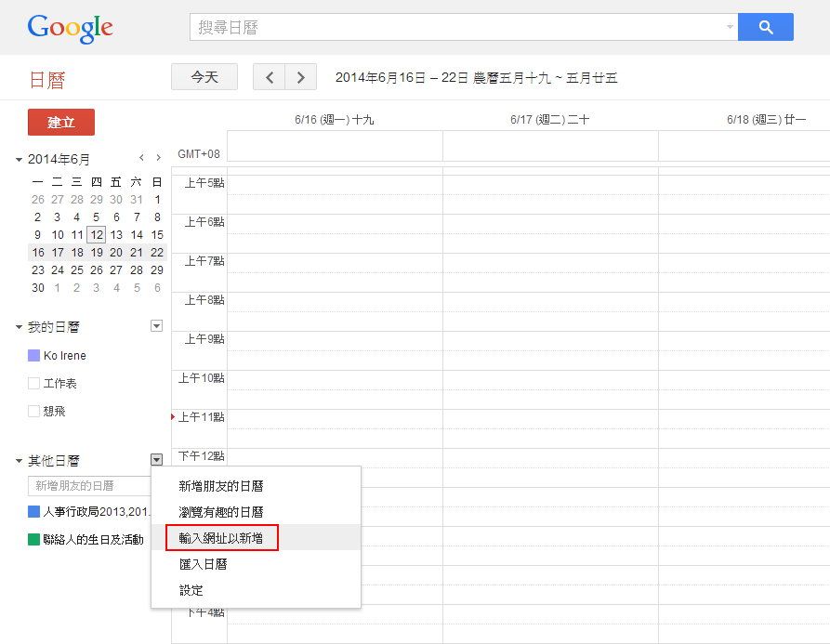This screenshot has width=830, height=644.
Task: Select 輸入網址以新增 menu item
Action: [x=221, y=538]
